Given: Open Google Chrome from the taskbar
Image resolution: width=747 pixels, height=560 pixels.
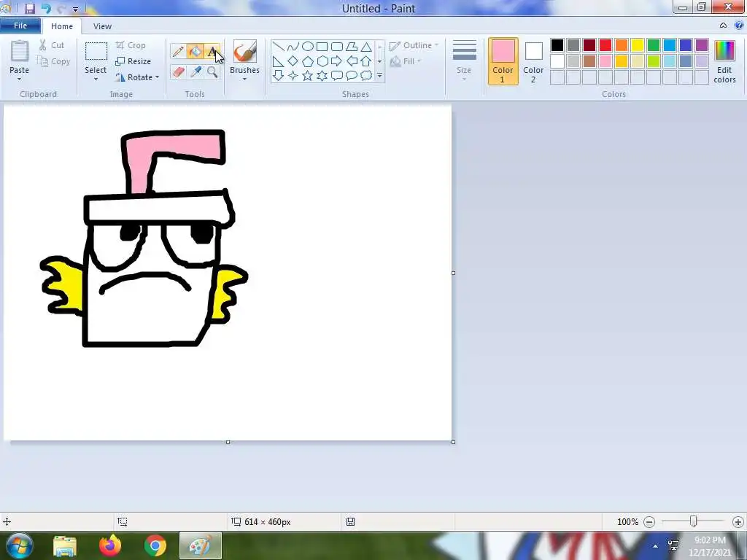Looking at the screenshot, I should 155,545.
